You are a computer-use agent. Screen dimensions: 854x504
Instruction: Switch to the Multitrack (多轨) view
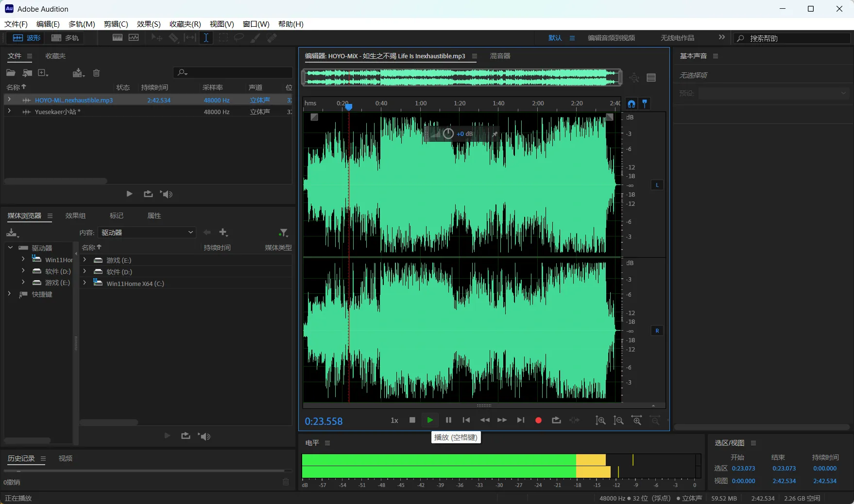(x=65, y=38)
